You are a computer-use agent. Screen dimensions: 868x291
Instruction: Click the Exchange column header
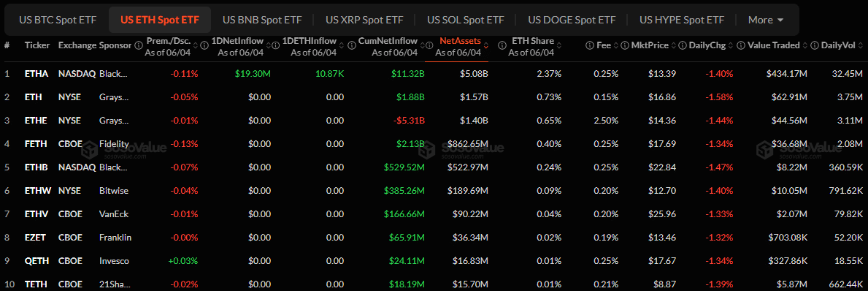click(77, 45)
